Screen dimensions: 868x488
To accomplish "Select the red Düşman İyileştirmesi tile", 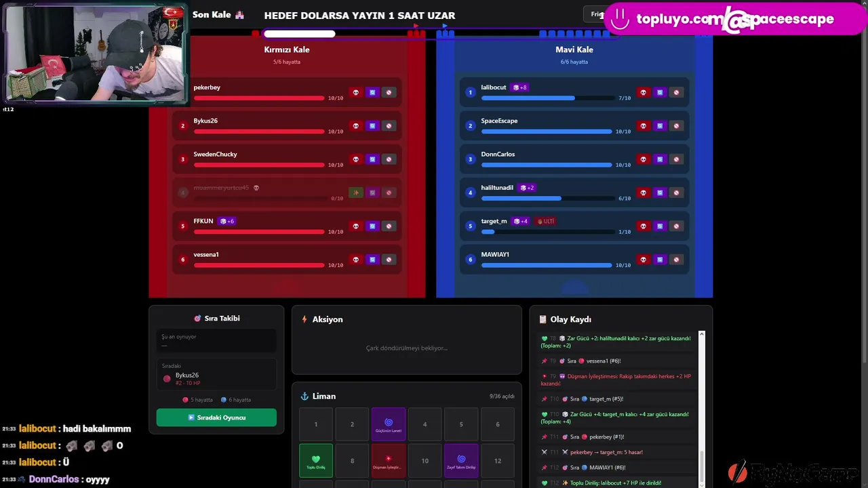I will (389, 461).
